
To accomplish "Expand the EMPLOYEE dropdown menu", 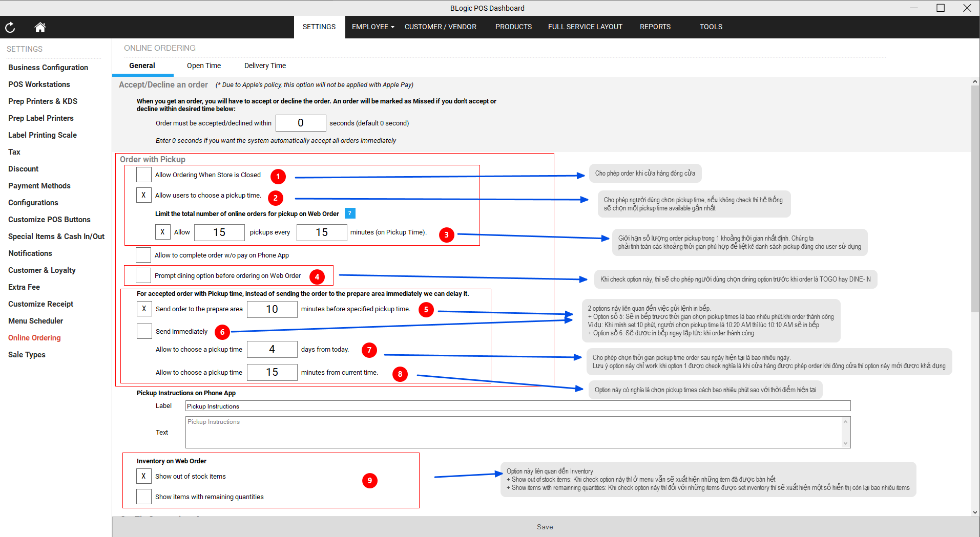I will [x=372, y=27].
